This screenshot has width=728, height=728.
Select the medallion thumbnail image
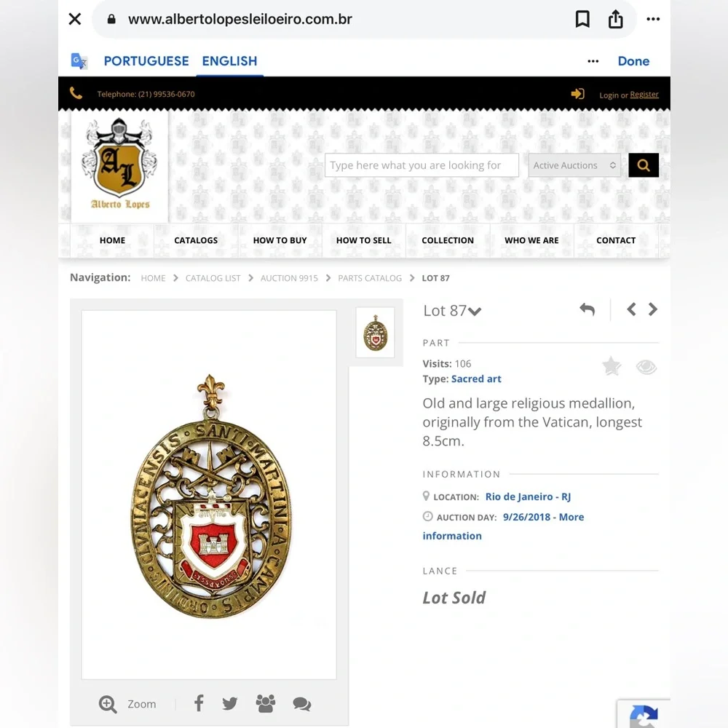pos(375,333)
